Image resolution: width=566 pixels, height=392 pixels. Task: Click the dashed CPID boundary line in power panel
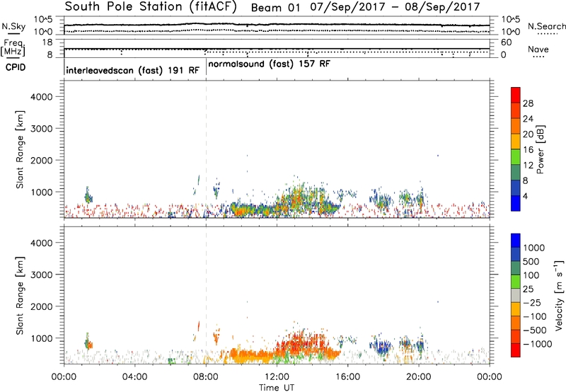tap(206, 149)
